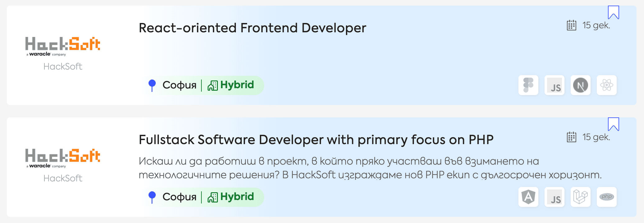Screen dimensions: 644x223
Task: Open the Fullstack Software Developer PHP listing
Action: (316, 140)
